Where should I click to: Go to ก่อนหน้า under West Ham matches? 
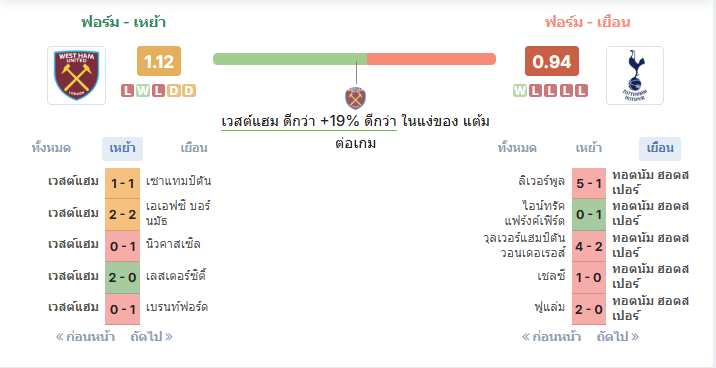click(85, 337)
